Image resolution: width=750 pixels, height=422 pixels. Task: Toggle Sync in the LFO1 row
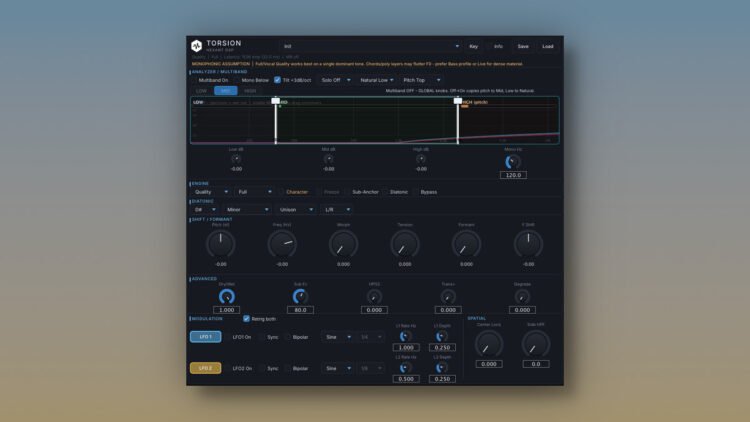coord(269,337)
